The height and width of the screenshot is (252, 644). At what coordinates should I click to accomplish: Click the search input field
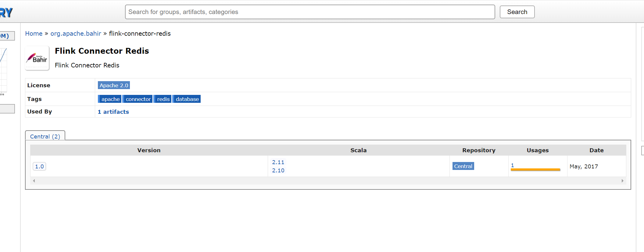point(310,12)
